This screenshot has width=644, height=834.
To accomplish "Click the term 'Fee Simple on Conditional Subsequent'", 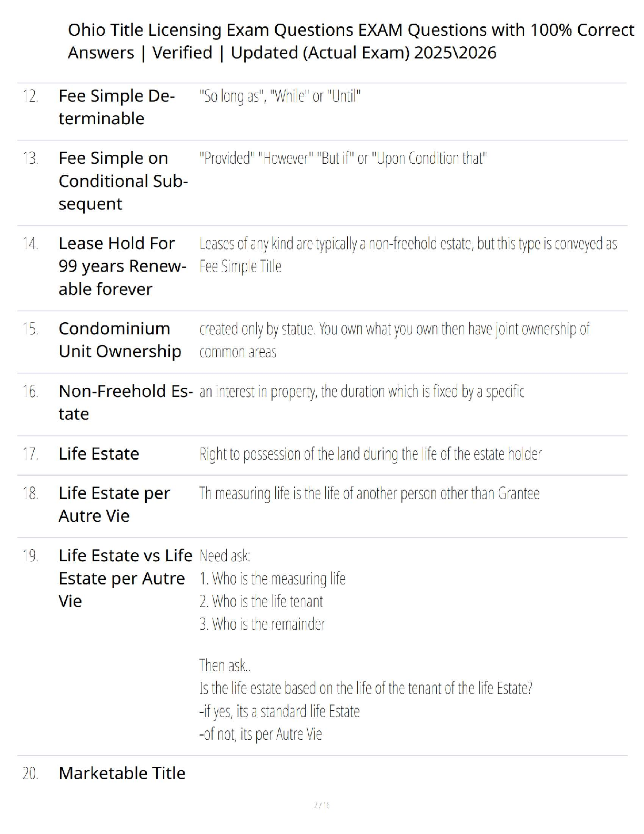I will coord(123,181).
